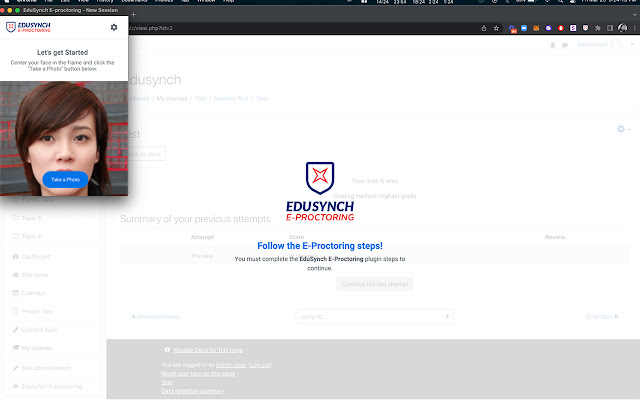Click the My courses breadcrumb

tap(171, 98)
